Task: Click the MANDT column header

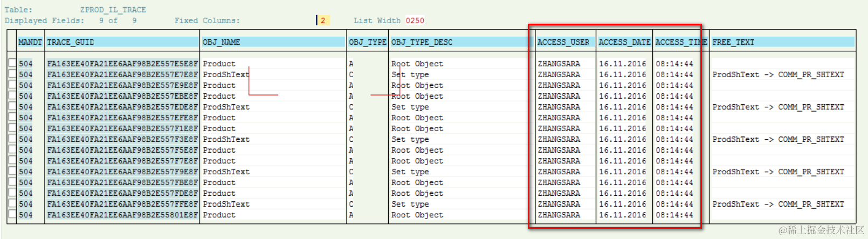Action: pyautogui.click(x=30, y=42)
